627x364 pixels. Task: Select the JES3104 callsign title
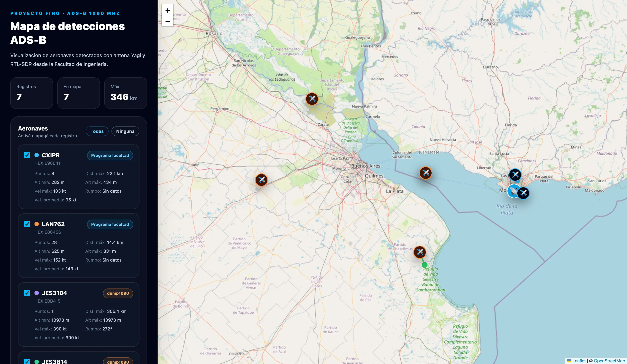(54, 293)
